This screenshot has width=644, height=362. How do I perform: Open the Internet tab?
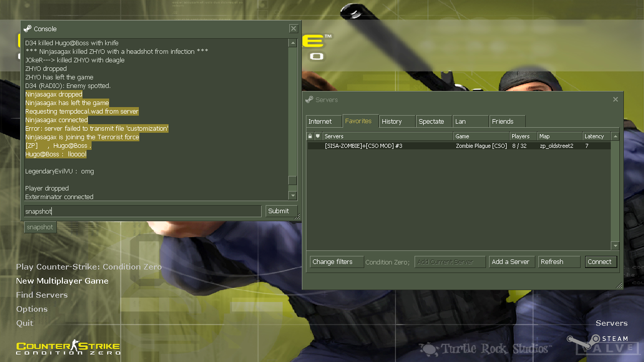point(324,121)
